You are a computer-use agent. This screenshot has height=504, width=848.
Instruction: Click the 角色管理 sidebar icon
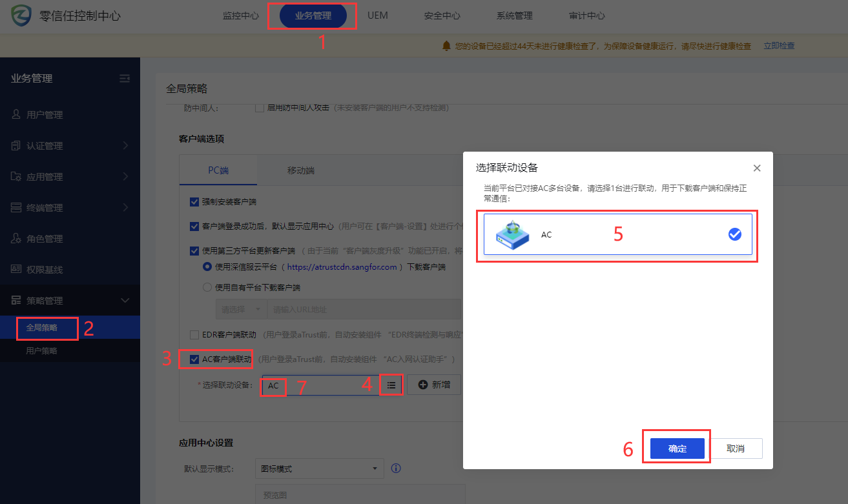pyautogui.click(x=17, y=239)
